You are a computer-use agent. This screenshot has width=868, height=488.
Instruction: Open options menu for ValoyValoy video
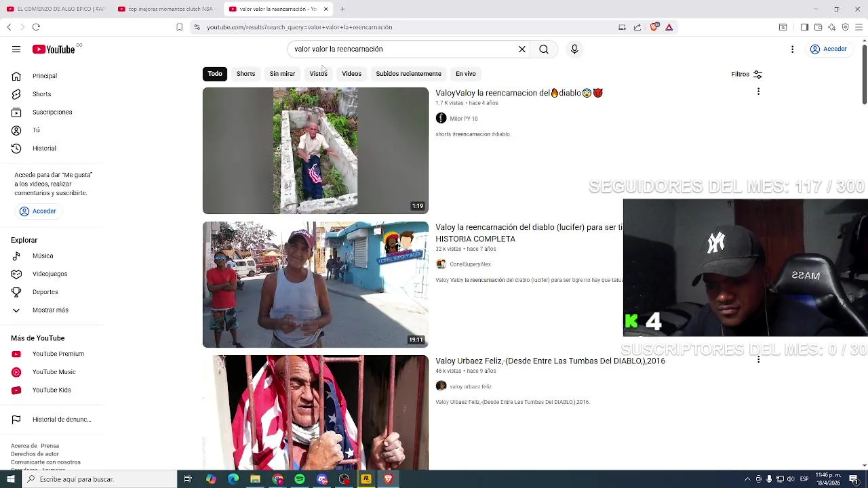coord(758,91)
